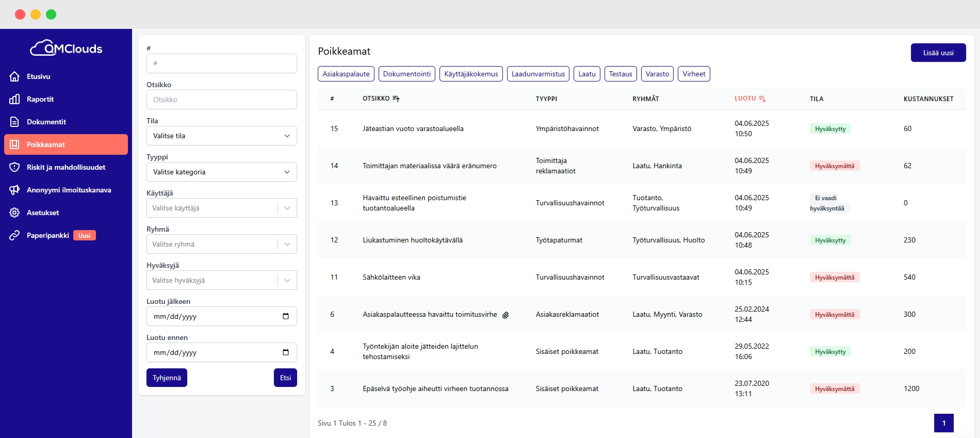
Task: Expand the Tila dropdown
Action: point(221,136)
